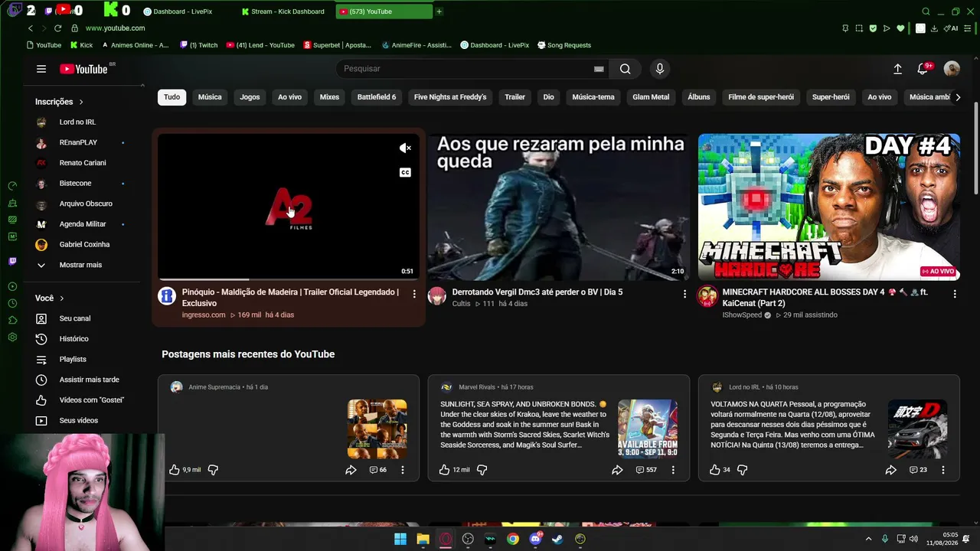Open the Lord no IRL subscription
The height and width of the screenshot is (551, 980).
click(x=77, y=122)
